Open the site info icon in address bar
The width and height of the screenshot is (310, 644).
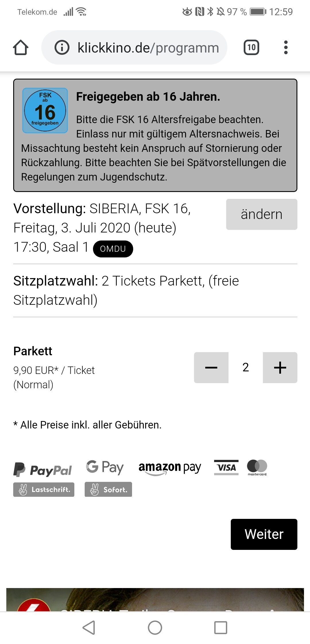point(62,48)
